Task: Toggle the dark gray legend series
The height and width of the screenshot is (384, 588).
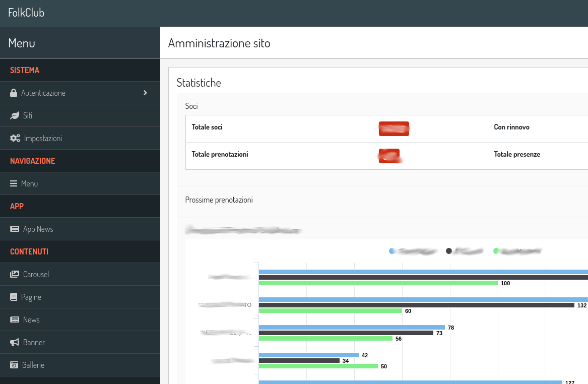Action: tap(449, 251)
